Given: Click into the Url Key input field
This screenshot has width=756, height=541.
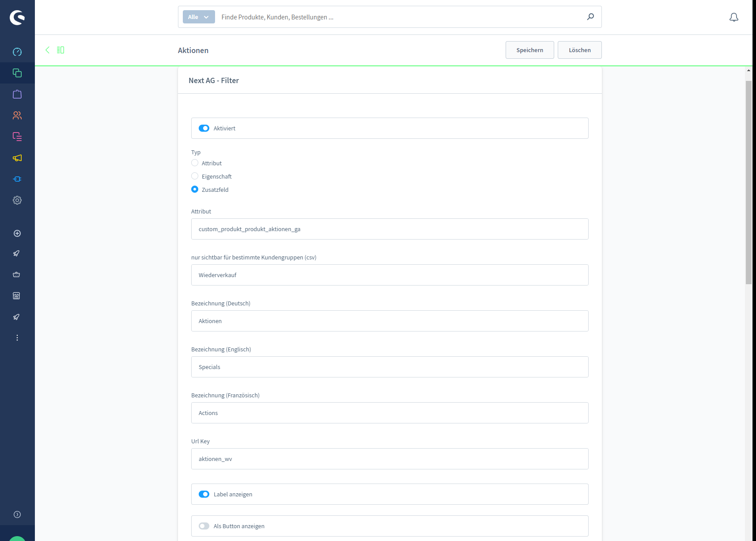Looking at the screenshot, I should click(x=389, y=459).
